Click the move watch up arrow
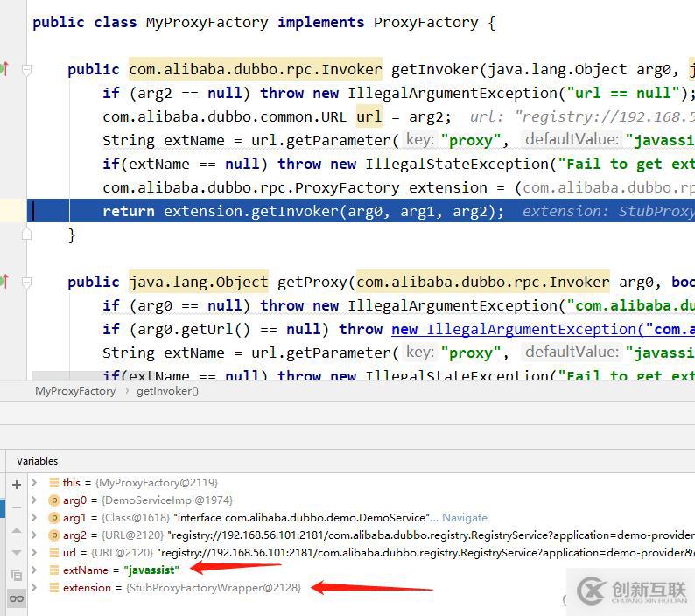The height and width of the screenshot is (616, 695). (x=16, y=529)
